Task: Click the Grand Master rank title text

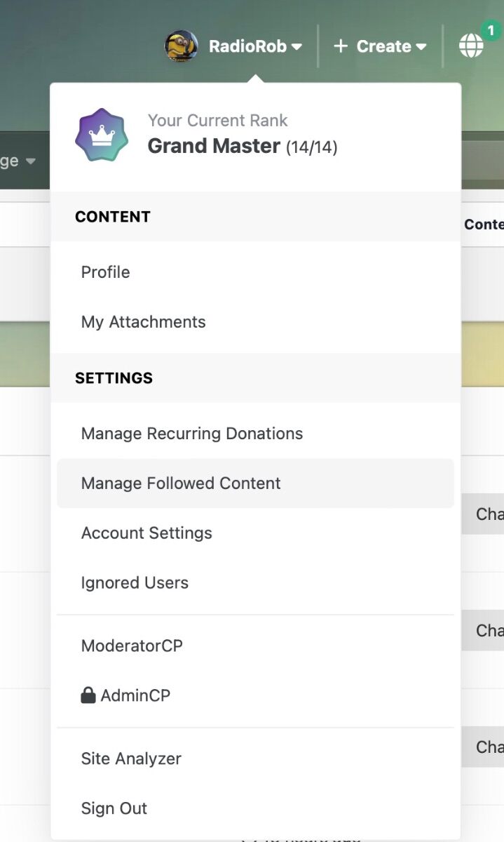Action: click(214, 146)
